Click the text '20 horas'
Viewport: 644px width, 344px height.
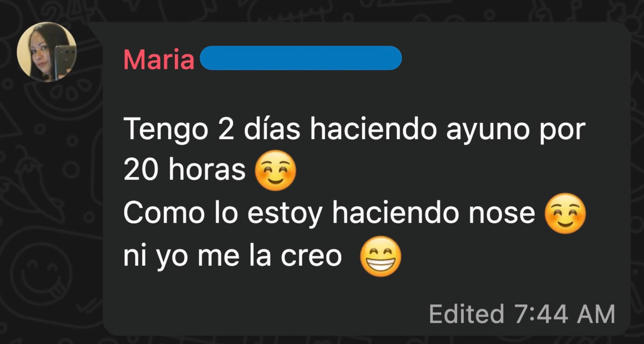184,170
